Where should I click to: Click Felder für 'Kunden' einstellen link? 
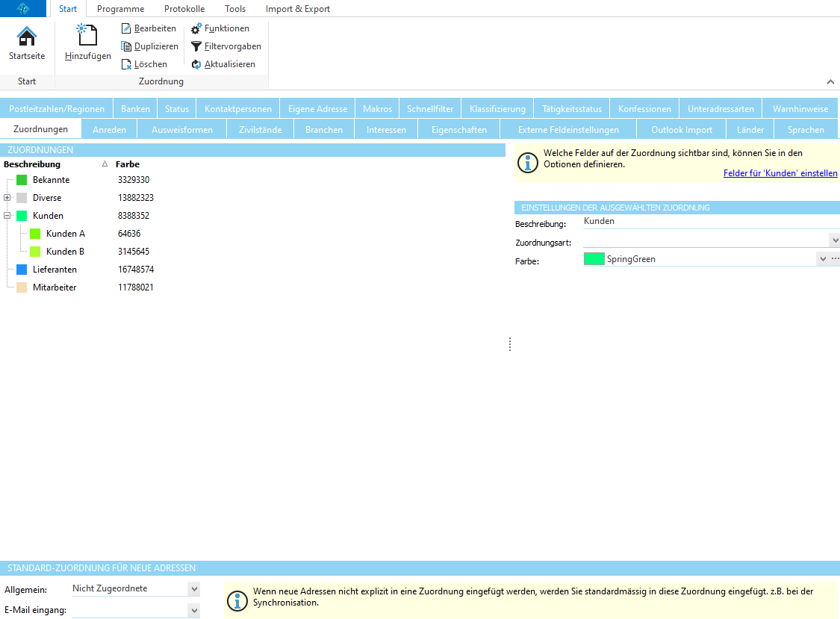(780, 173)
